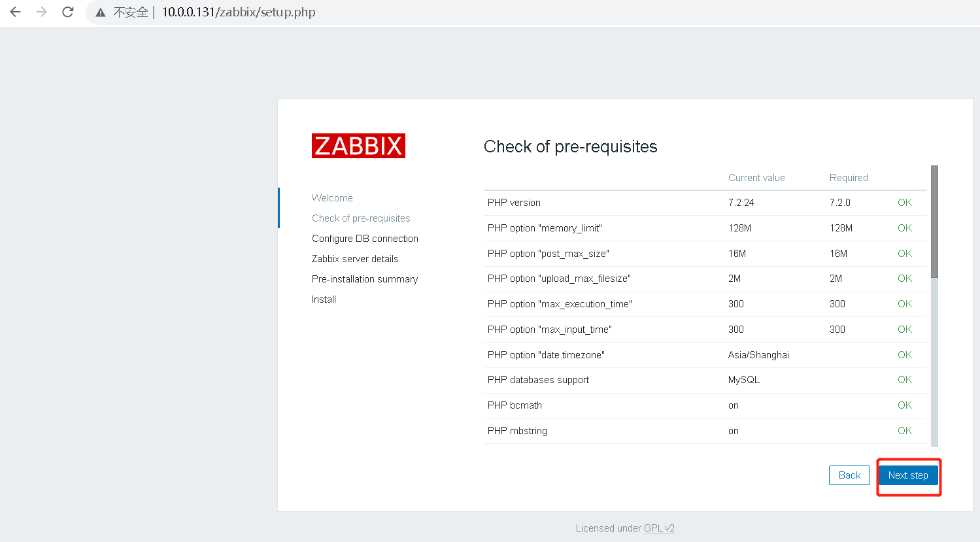Click the PHP mbstring row label
The image size is (980, 542).
(517, 431)
